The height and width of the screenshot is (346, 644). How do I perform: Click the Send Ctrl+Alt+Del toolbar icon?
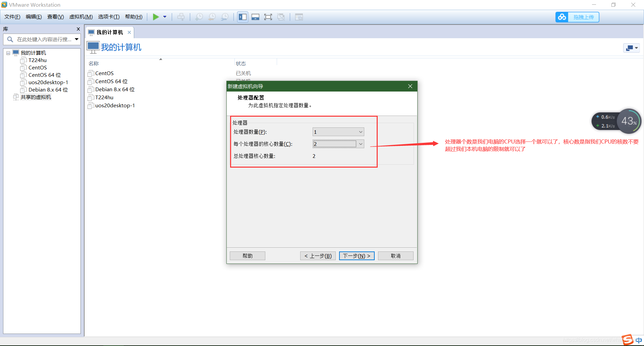pos(181,17)
